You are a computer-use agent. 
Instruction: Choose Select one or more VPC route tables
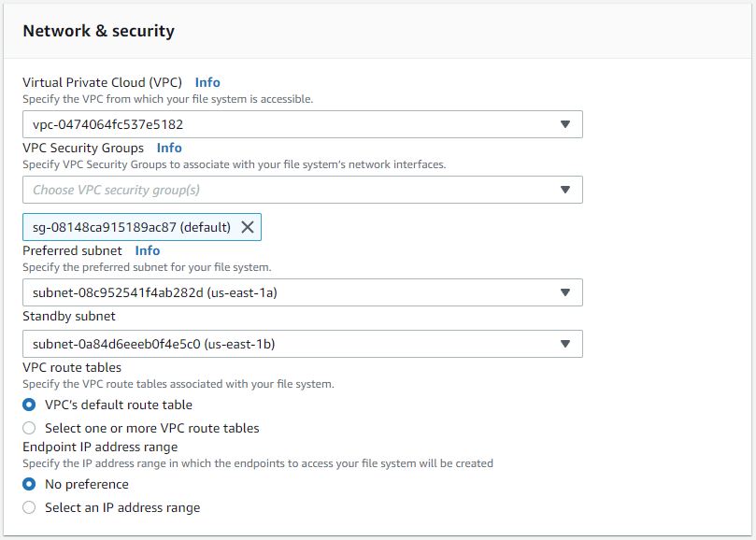tap(29, 428)
